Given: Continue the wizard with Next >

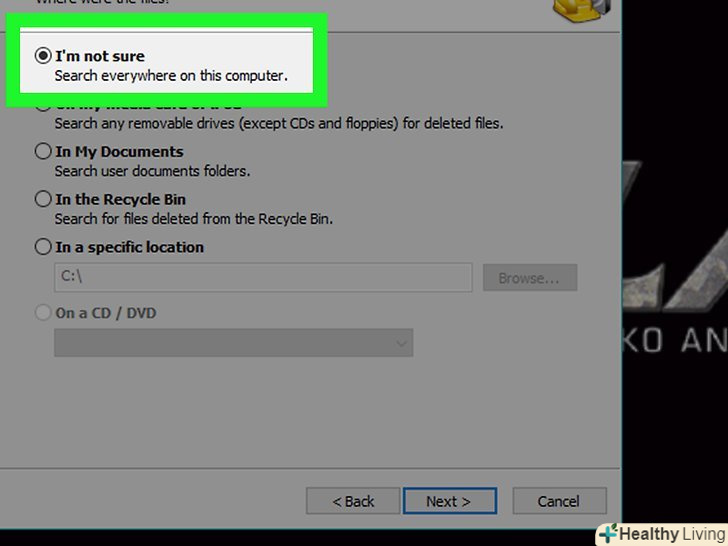Looking at the screenshot, I should 450,501.
